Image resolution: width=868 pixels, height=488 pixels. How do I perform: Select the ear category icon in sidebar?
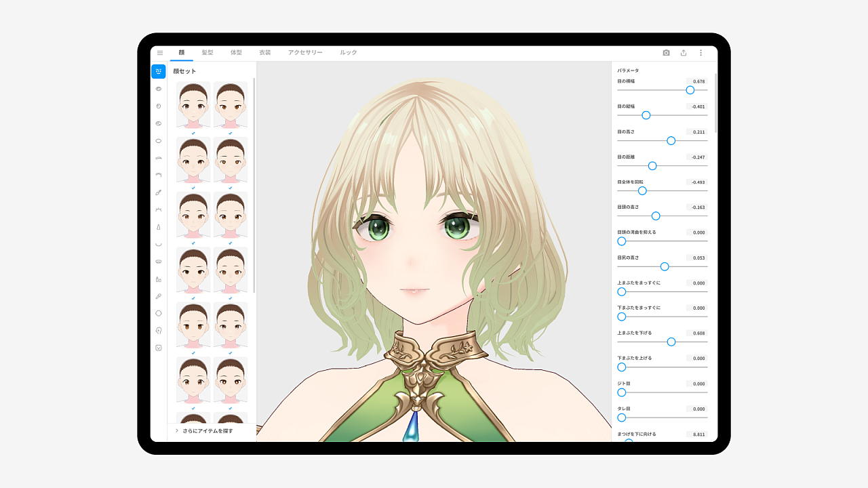[158, 330]
